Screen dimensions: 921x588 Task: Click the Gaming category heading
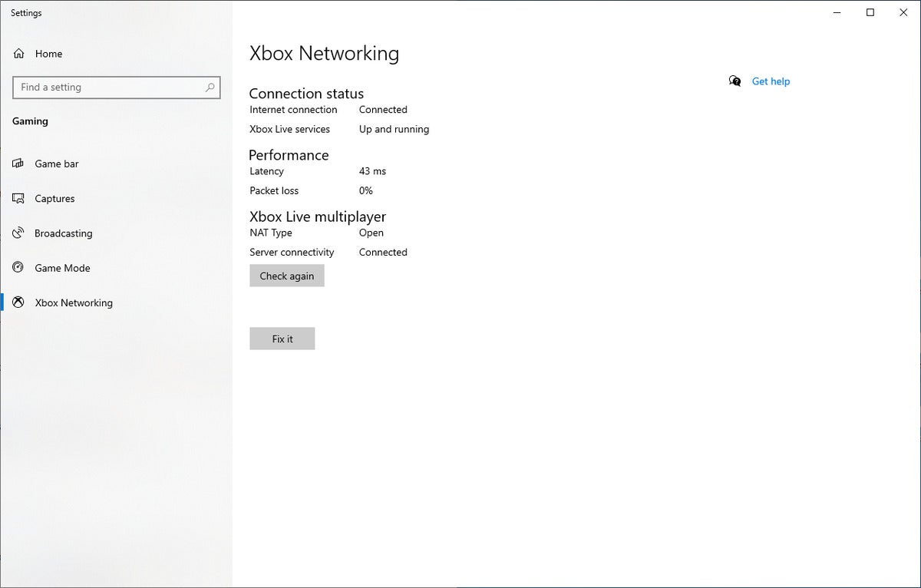[30, 121]
